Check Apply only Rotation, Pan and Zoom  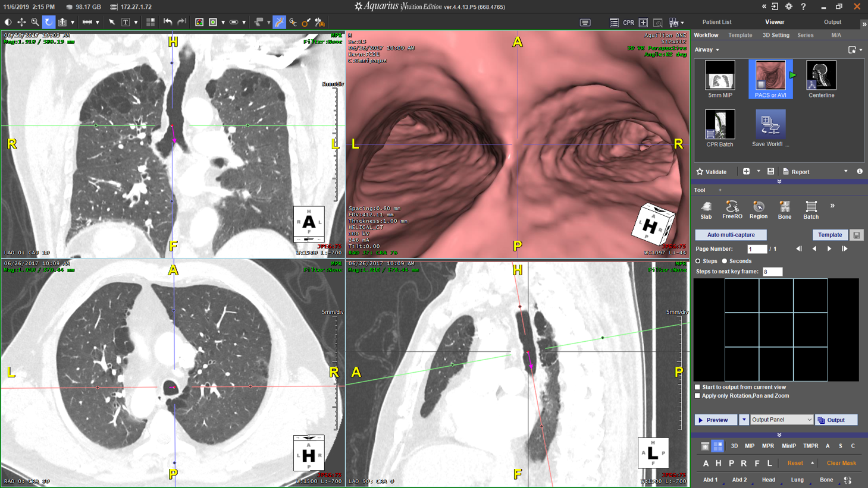click(698, 396)
